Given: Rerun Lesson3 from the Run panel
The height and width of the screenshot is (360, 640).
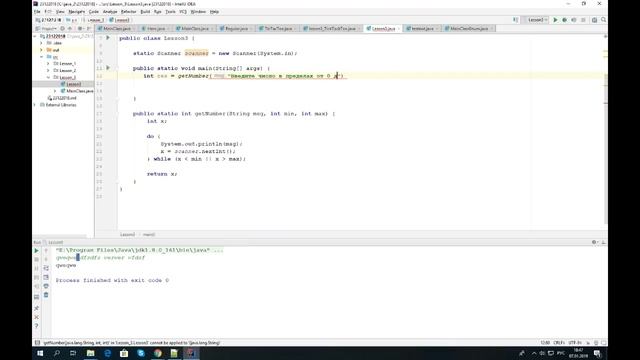Looking at the screenshot, I should click(x=36, y=251).
